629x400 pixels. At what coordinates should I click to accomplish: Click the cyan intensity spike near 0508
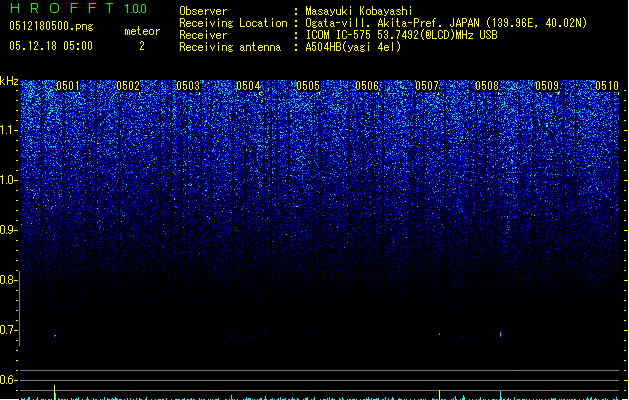pos(500,395)
